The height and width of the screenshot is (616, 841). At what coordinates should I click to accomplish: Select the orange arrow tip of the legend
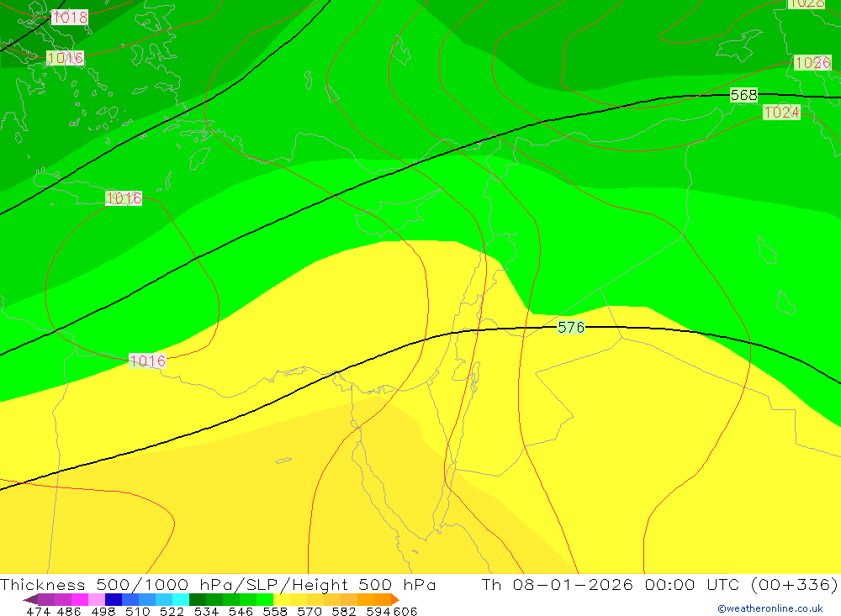pyautogui.click(x=395, y=599)
